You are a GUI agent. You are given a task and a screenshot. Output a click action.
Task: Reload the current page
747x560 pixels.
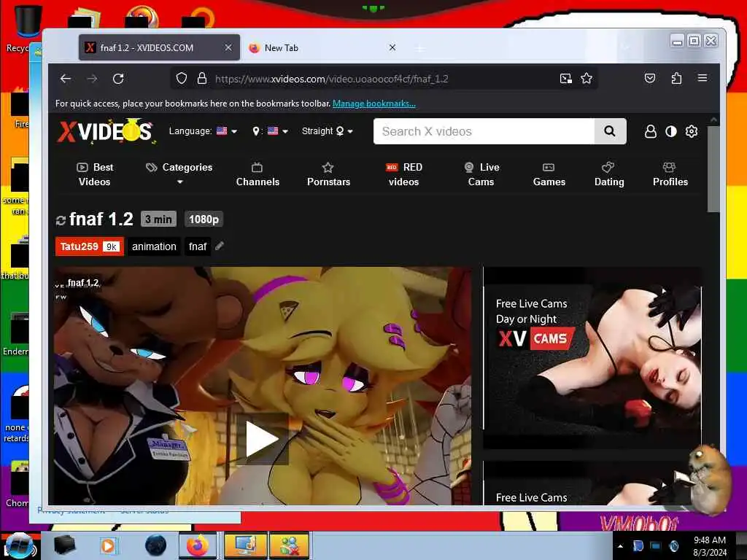pos(118,79)
